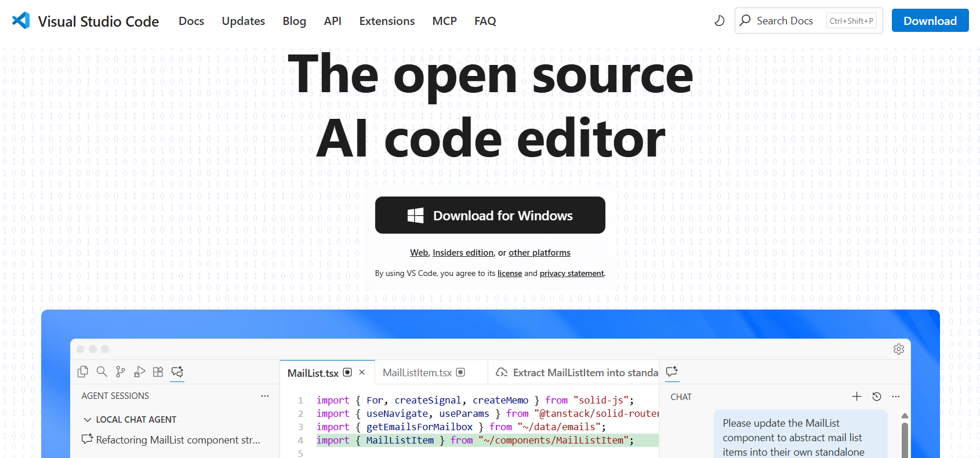Screen dimensions: 980x458
Task: Open the privacy statement link
Action: [572, 273]
